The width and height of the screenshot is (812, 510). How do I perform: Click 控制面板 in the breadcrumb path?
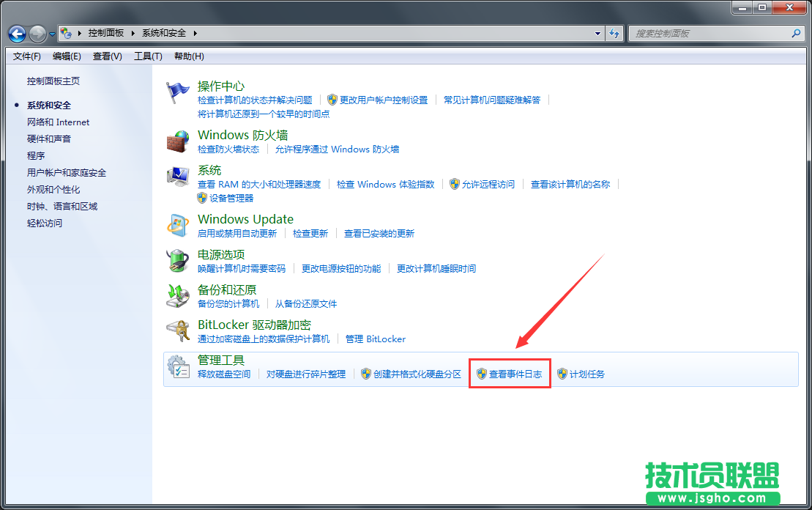pyautogui.click(x=106, y=32)
